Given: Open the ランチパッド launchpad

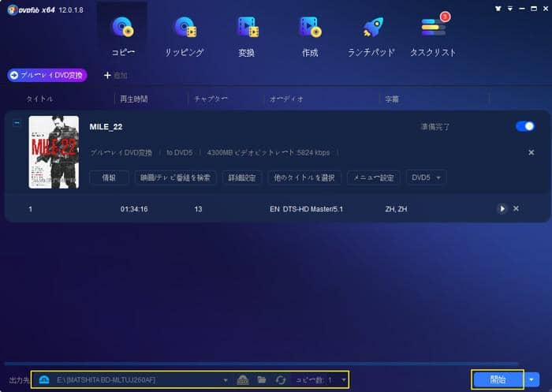Looking at the screenshot, I should tap(371, 36).
